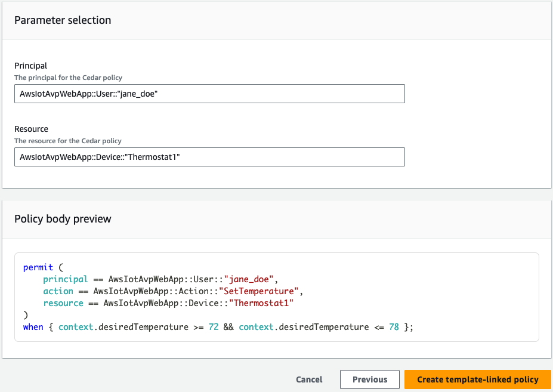Cancel the policy creation
This screenshot has width=553, height=392.
click(x=308, y=379)
